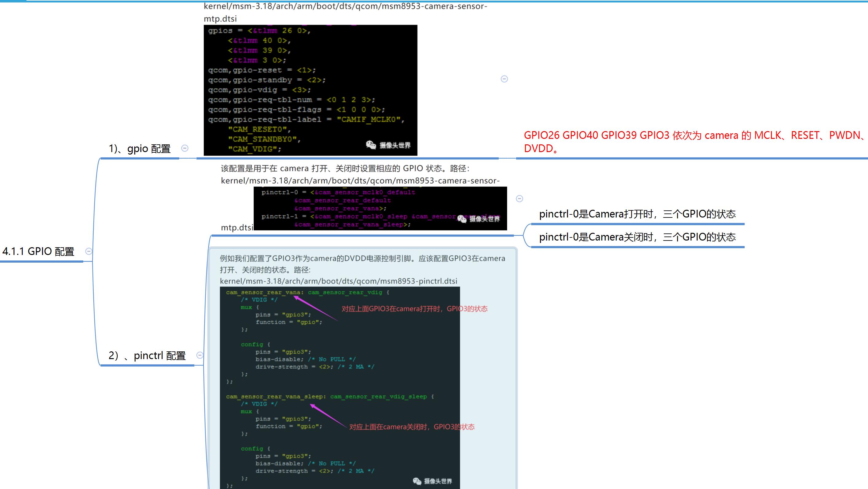Select the 1)、gpio 配置 subtopic

click(139, 149)
